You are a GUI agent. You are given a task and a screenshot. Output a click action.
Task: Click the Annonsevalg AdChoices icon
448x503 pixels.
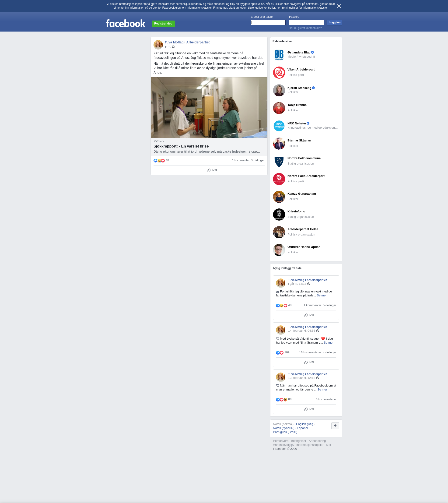(x=292, y=445)
